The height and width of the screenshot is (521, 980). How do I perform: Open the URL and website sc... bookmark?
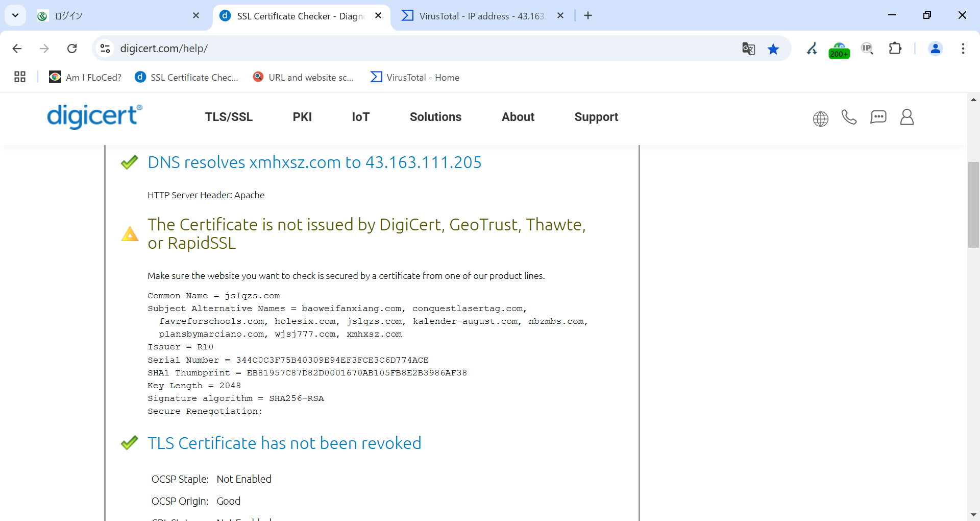click(303, 77)
